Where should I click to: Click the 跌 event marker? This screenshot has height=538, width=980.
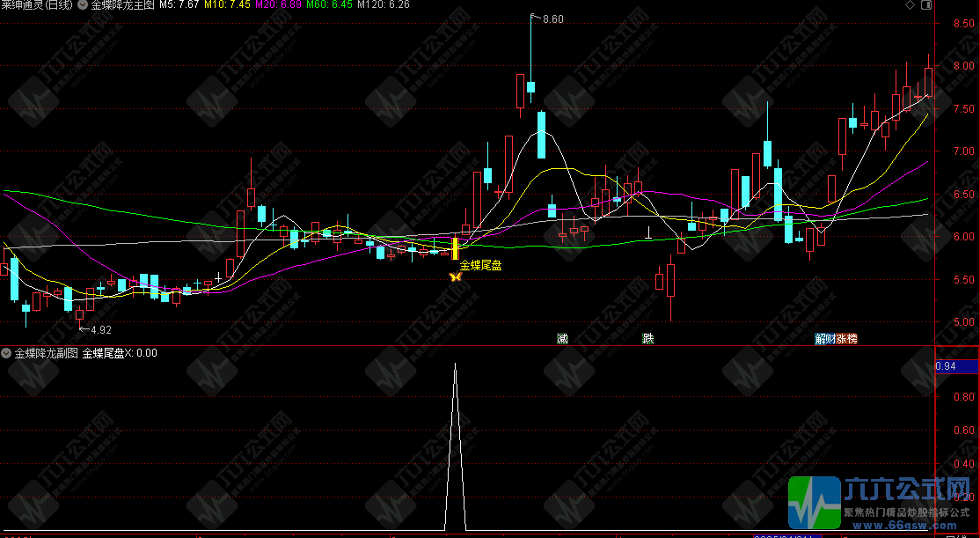point(648,338)
